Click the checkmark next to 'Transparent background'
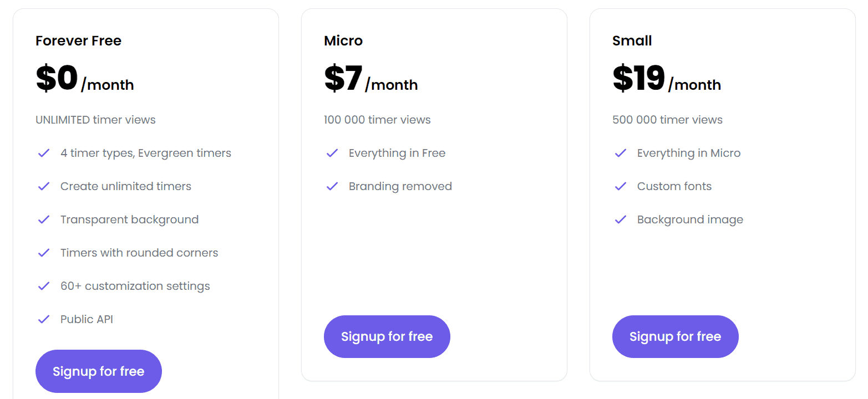Image resolution: width=868 pixels, height=399 pixels. [44, 219]
